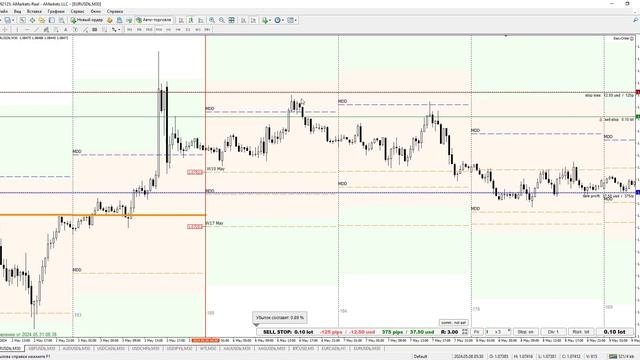640x360 pixels.
Task: Zoom in on the chart
Action: (x=212, y=20)
